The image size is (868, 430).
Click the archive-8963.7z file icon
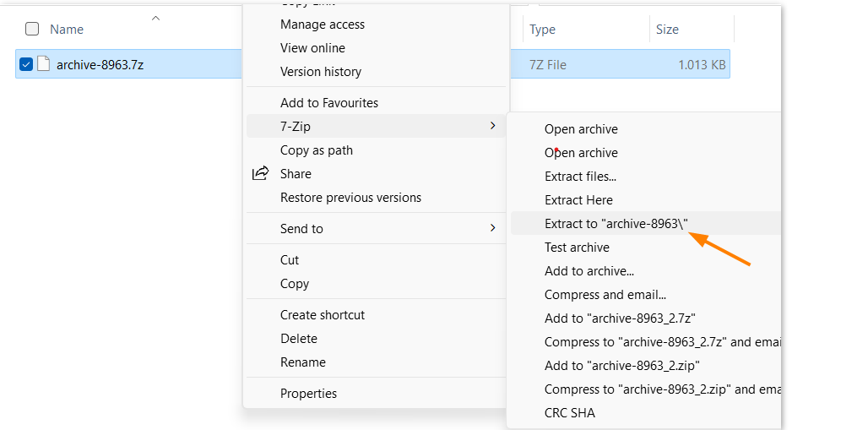pyautogui.click(x=43, y=64)
